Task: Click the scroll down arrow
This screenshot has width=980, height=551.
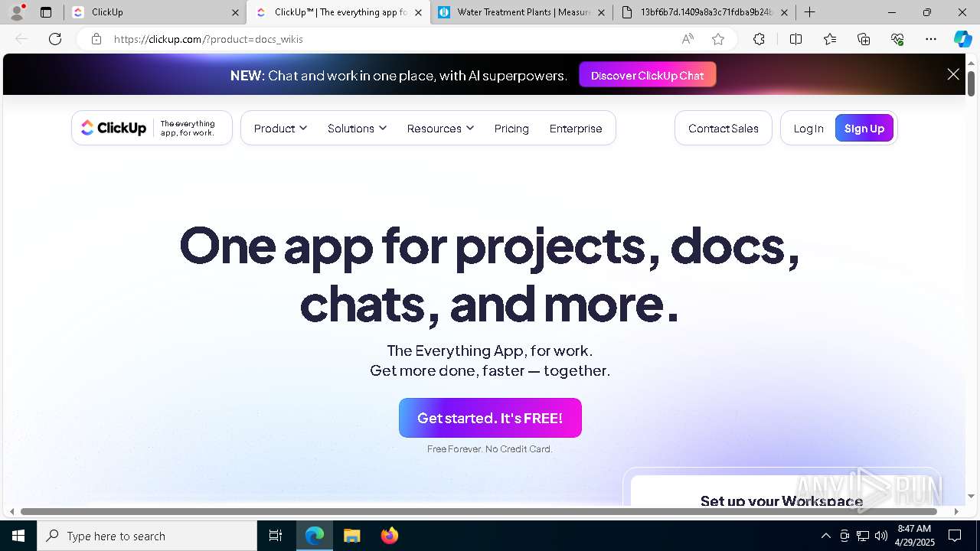Action: (x=971, y=496)
